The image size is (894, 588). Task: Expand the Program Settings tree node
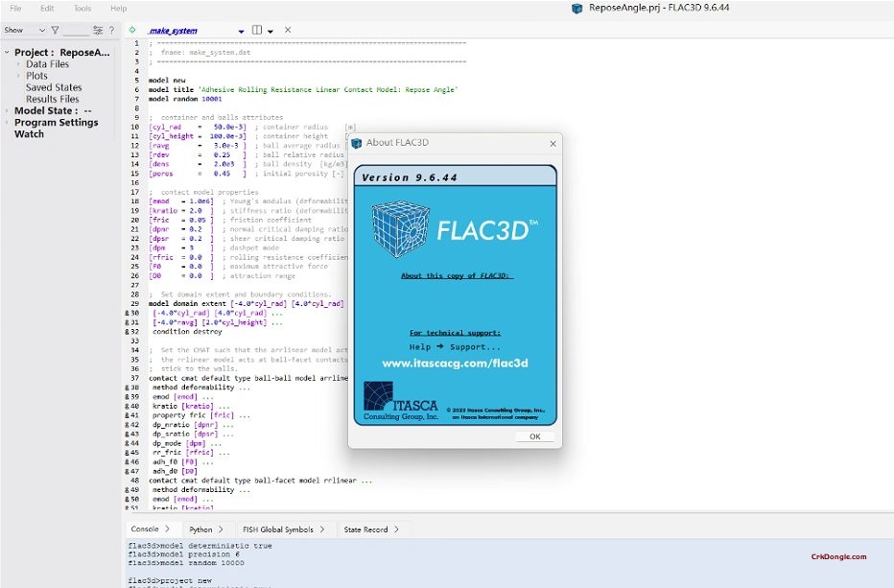point(7,122)
